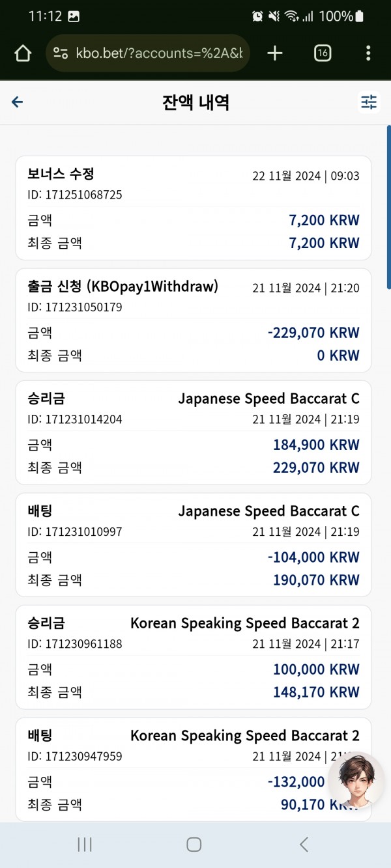391x868 pixels.
Task: Open 배팅 Korean Speaking Speed Baccarat 2
Action: pyautogui.click(x=194, y=770)
